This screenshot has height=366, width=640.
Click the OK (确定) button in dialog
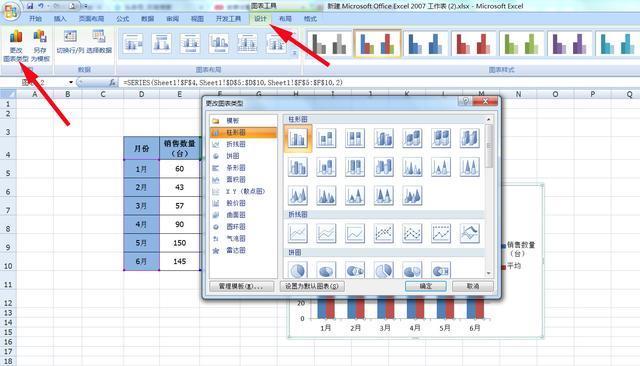(x=426, y=286)
